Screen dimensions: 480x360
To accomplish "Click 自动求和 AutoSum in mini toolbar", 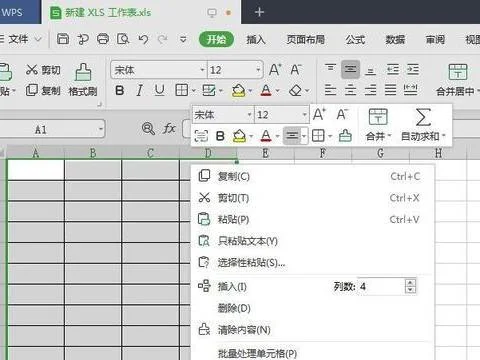I will [423, 125].
